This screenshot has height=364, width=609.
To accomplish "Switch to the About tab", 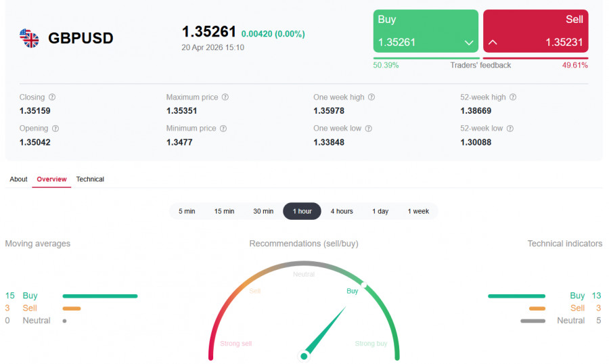I will coord(18,179).
